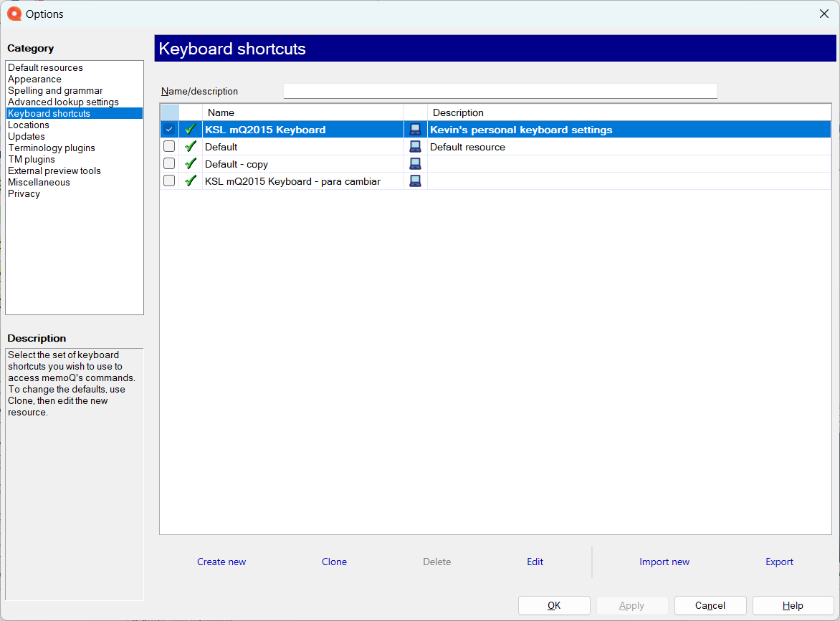The image size is (840, 621).
Task: Click computer icon in Default - copy row
Action: click(x=415, y=163)
